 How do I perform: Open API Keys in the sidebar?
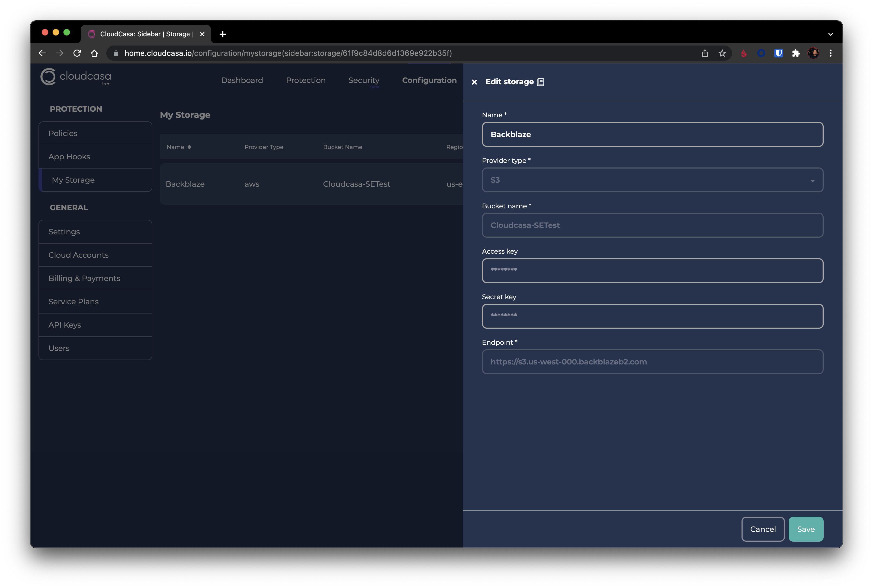coord(95,325)
